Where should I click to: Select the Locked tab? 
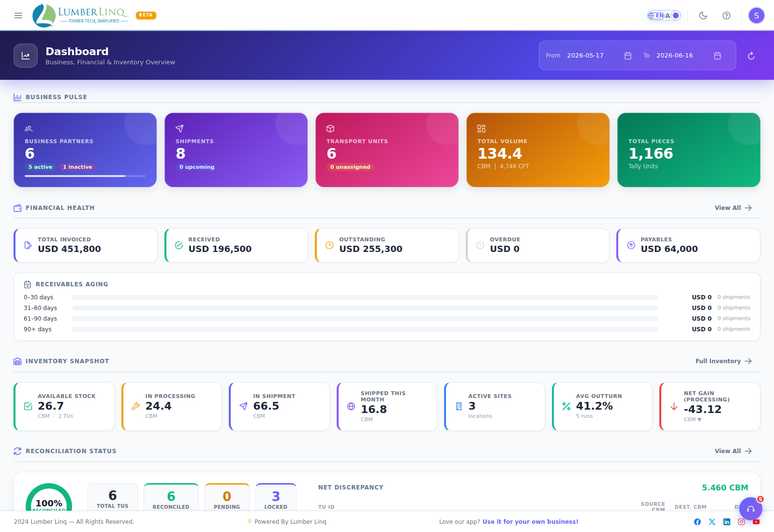[x=276, y=498]
